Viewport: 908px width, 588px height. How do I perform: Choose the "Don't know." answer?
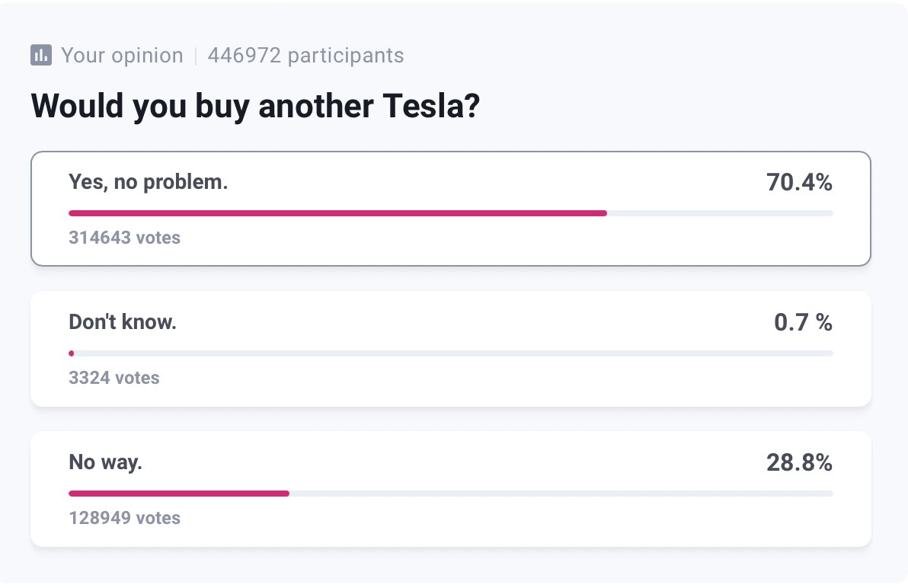123,322
